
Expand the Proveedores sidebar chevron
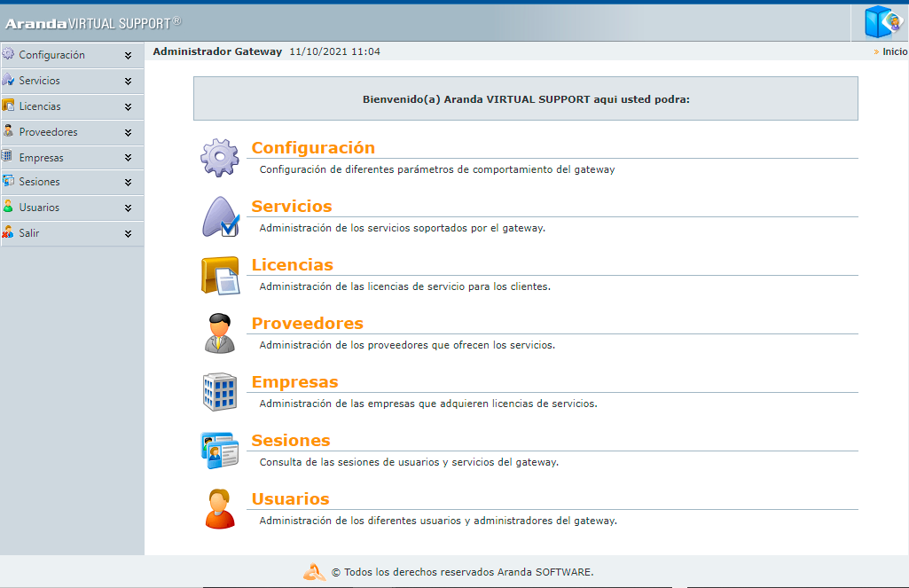128,132
